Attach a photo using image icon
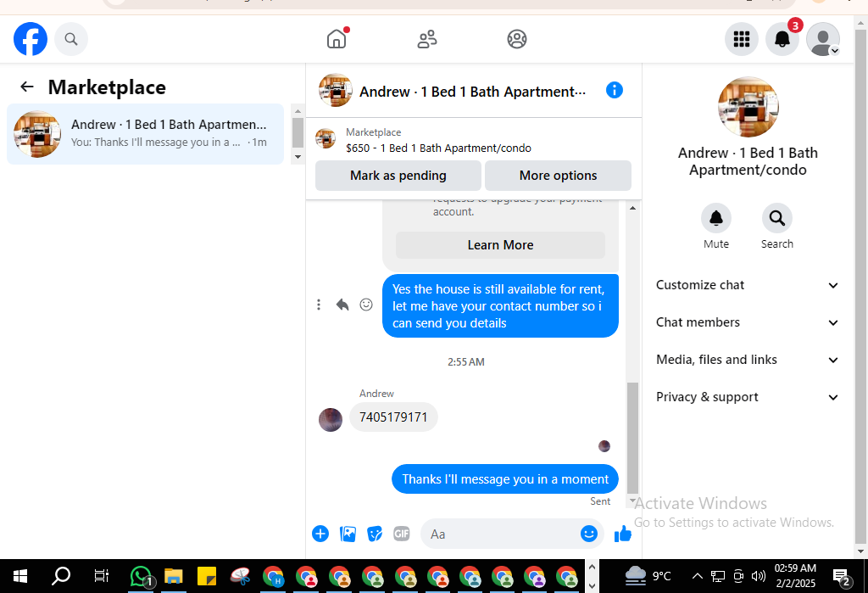Viewport: 868px width, 593px height. (348, 534)
